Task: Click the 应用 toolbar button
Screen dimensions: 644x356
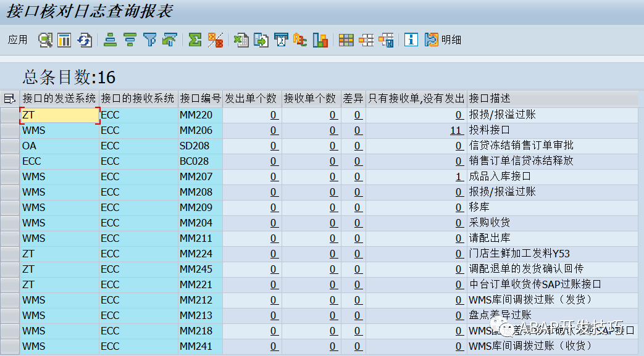Action: coord(18,40)
